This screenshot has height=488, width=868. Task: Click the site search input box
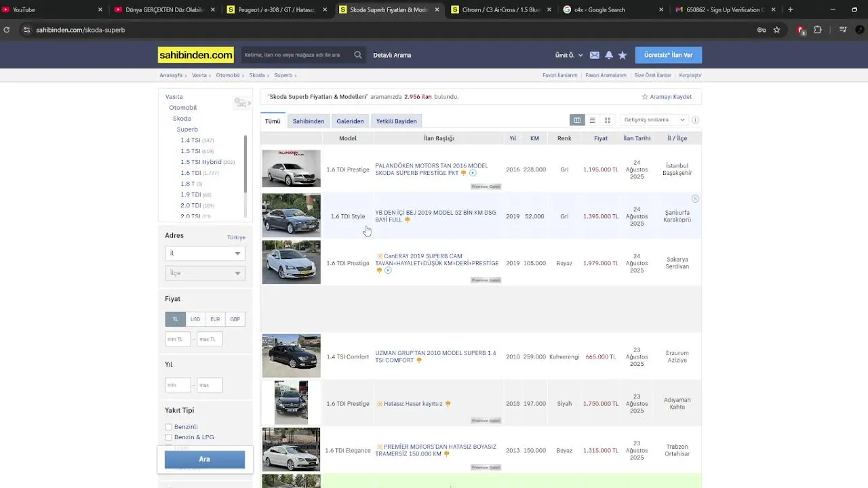coord(297,55)
